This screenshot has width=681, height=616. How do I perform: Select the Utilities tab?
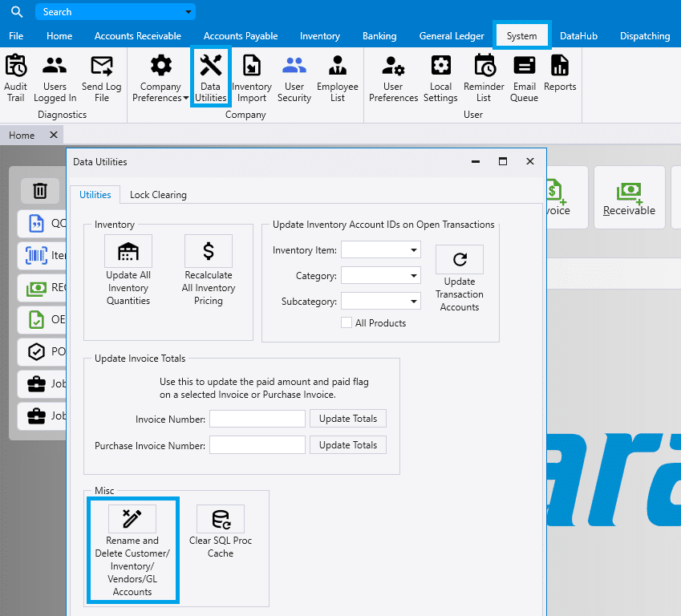[x=95, y=195]
